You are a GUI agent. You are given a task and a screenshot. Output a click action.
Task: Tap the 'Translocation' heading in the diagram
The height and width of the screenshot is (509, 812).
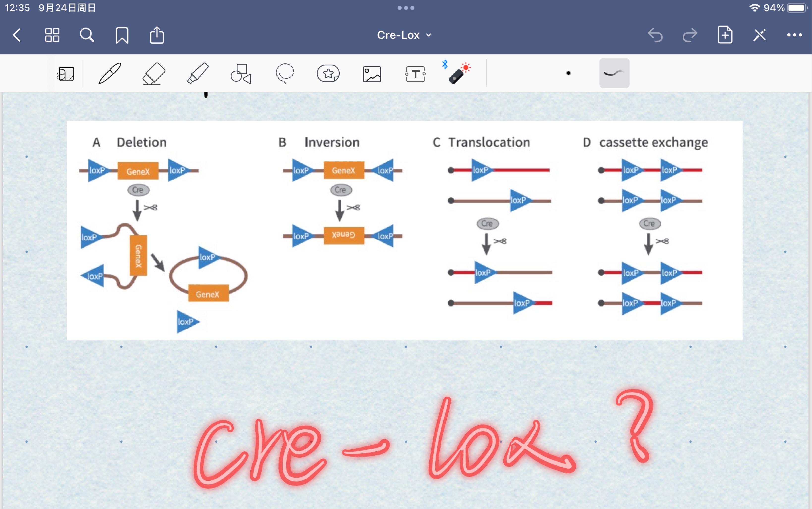tap(489, 142)
